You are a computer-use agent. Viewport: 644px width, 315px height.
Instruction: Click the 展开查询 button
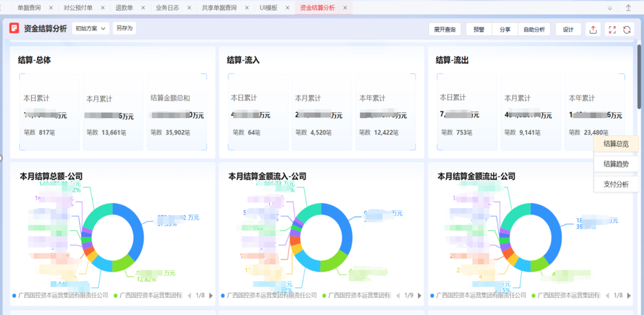[444, 30]
